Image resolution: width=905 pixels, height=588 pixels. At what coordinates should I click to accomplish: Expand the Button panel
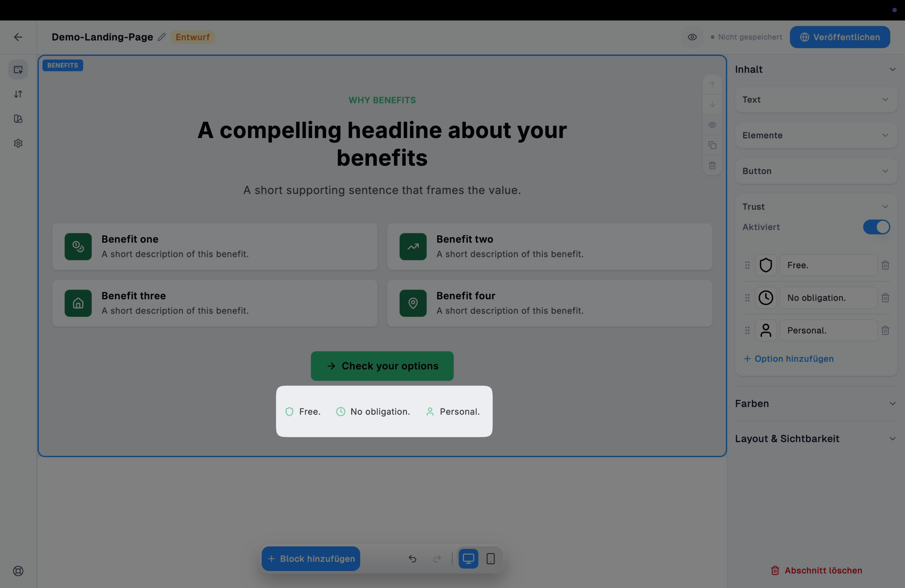pyautogui.click(x=816, y=171)
